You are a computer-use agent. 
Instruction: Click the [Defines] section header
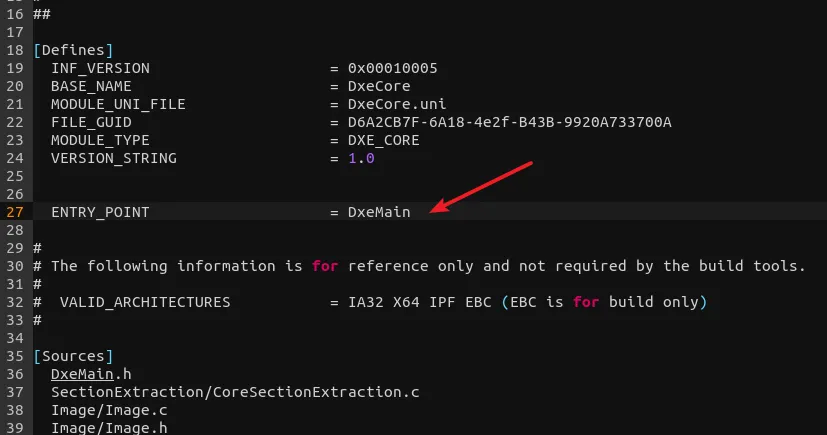pyautogui.click(x=73, y=50)
